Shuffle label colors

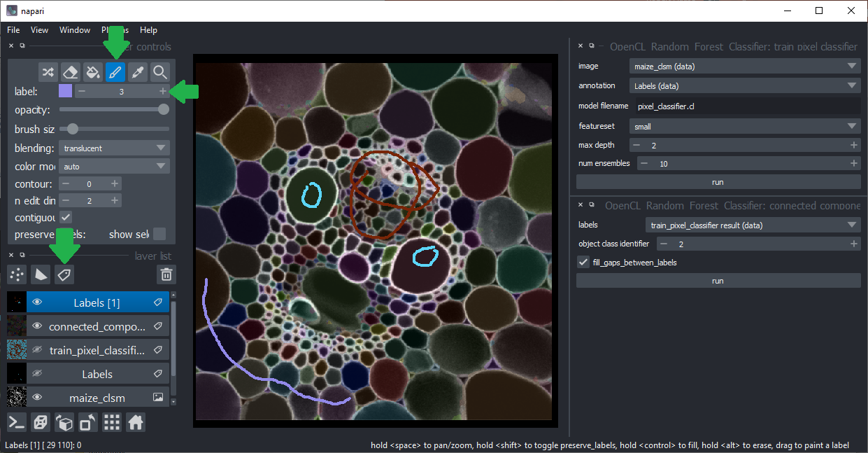[48, 72]
